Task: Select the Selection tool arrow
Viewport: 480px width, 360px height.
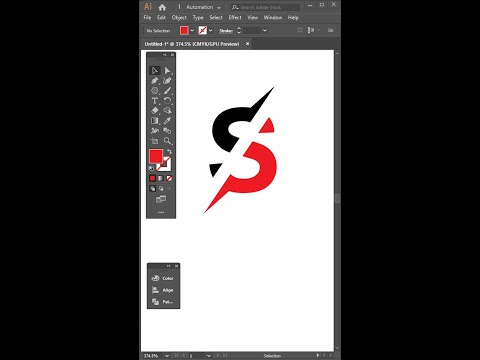Action: [154, 71]
